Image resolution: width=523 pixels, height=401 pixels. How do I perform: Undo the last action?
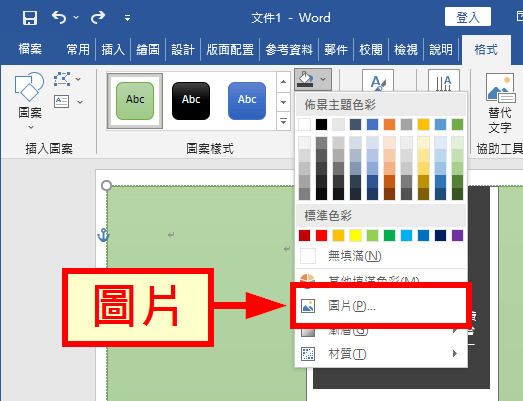click(59, 17)
